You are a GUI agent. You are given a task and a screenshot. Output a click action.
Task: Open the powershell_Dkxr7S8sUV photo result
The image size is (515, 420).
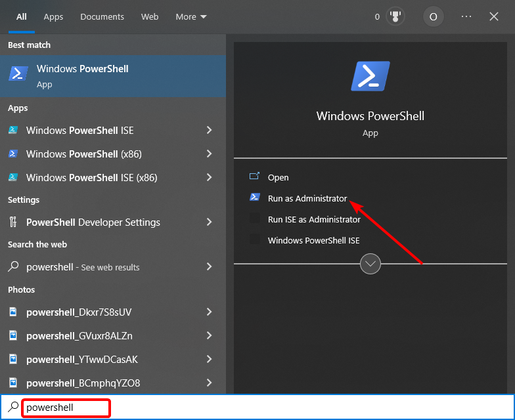pyautogui.click(x=113, y=312)
